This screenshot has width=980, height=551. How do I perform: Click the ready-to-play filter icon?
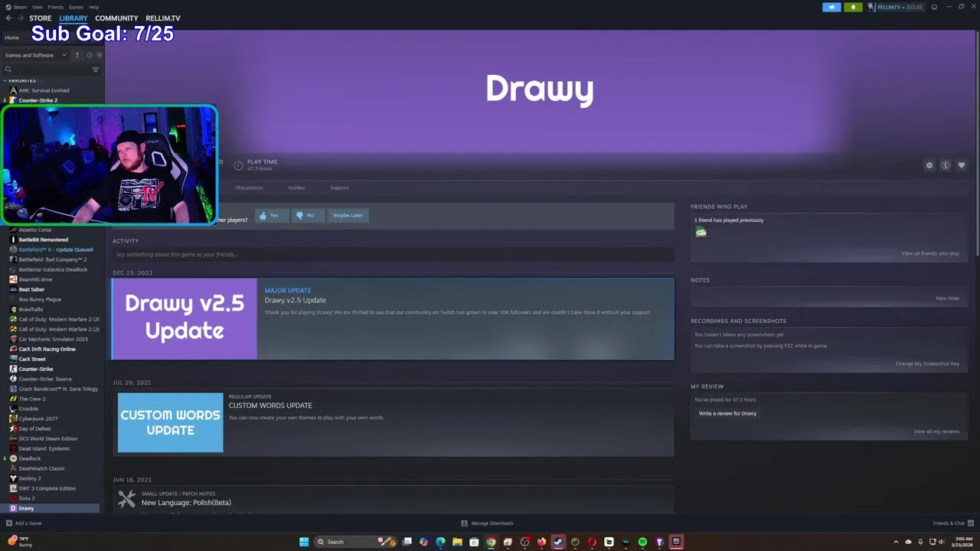99,55
